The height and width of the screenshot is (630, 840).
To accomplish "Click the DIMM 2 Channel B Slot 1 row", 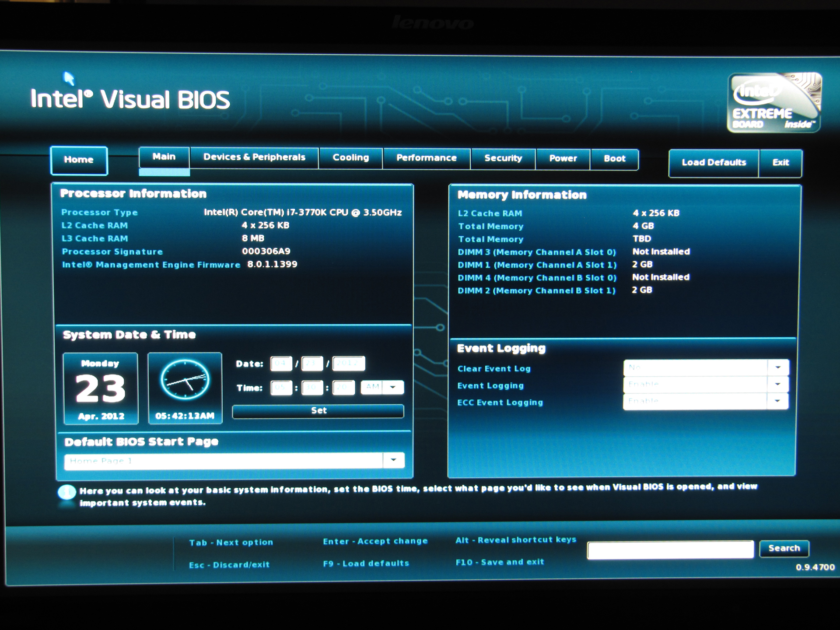I will tap(555, 290).
